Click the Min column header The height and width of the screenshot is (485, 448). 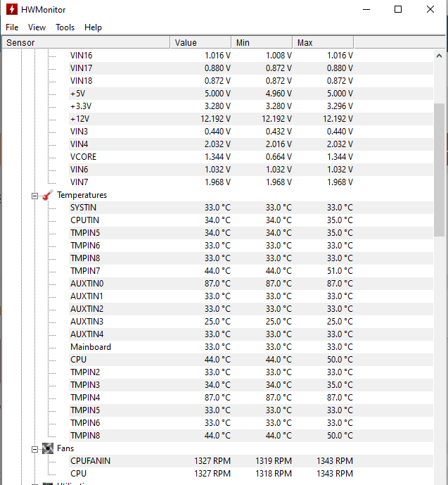coord(262,42)
